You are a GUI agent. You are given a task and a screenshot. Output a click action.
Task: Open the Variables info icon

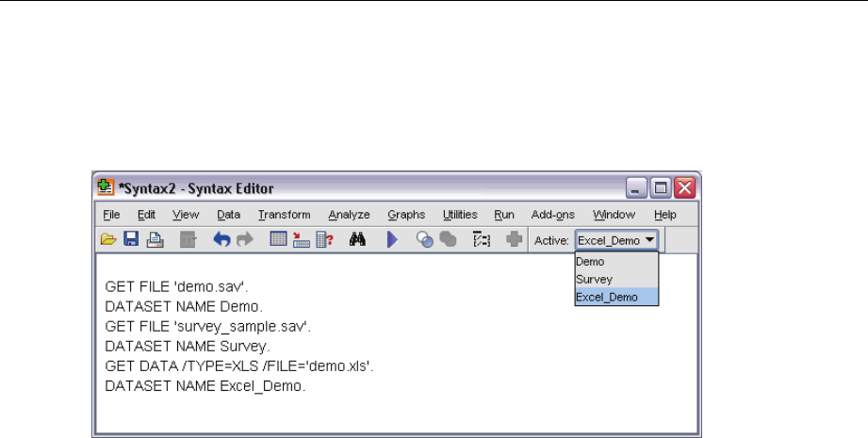click(324, 239)
